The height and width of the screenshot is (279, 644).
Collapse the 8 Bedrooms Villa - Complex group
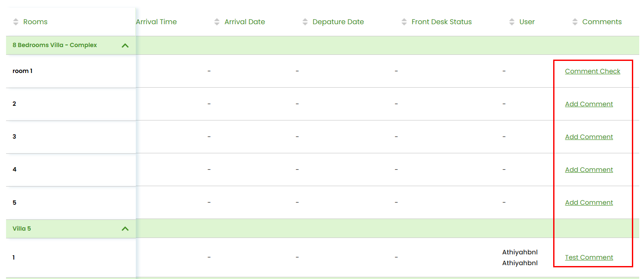click(x=125, y=45)
